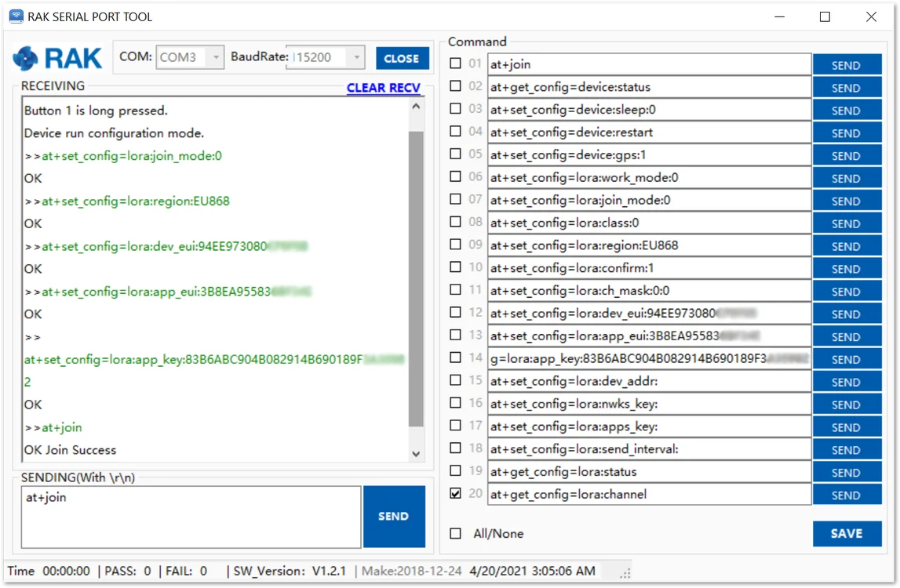Click the device:sleep:0 command field
Screen dimensions: 900x588
pyautogui.click(x=649, y=110)
